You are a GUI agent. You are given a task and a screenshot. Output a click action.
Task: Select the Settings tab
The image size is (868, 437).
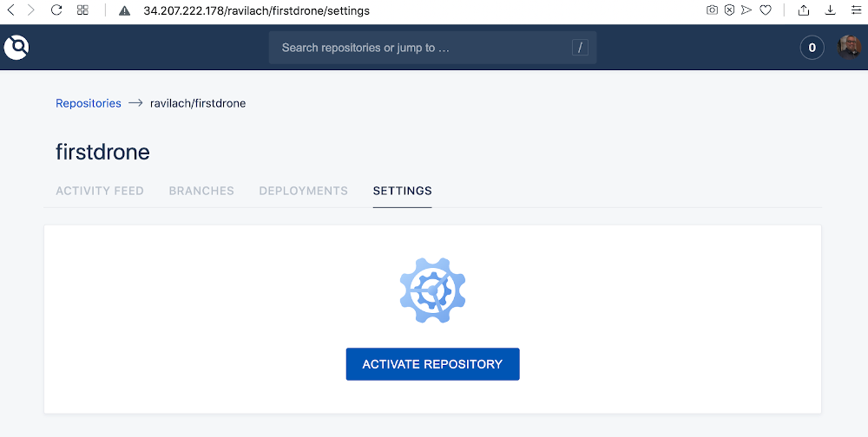pos(403,191)
